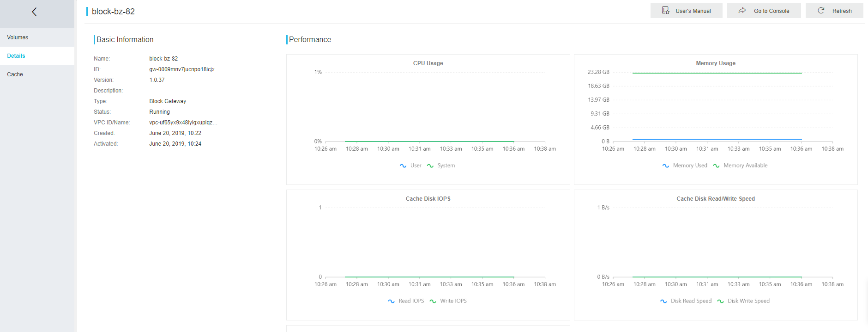Click the Running status value
Viewport: 868px width, 332px height.
pyautogui.click(x=160, y=112)
